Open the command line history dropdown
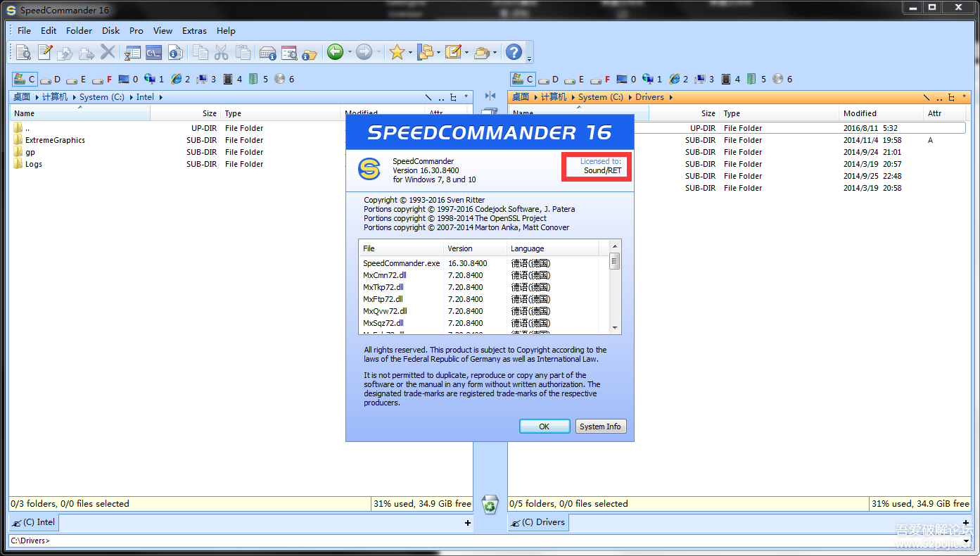The width and height of the screenshot is (980, 556). tap(966, 541)
